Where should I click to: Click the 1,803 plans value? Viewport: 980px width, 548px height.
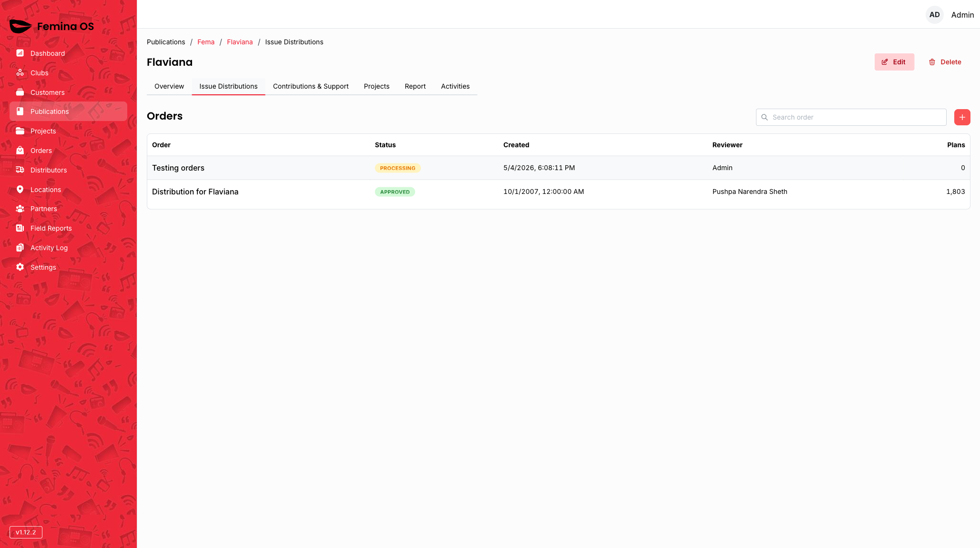pyautogui.click(x=955, y=192)
